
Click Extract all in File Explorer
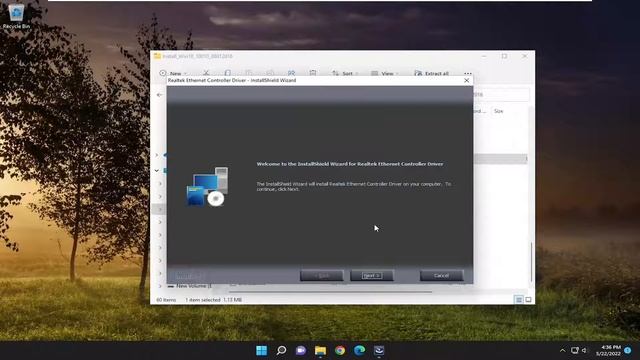[431, 73]
